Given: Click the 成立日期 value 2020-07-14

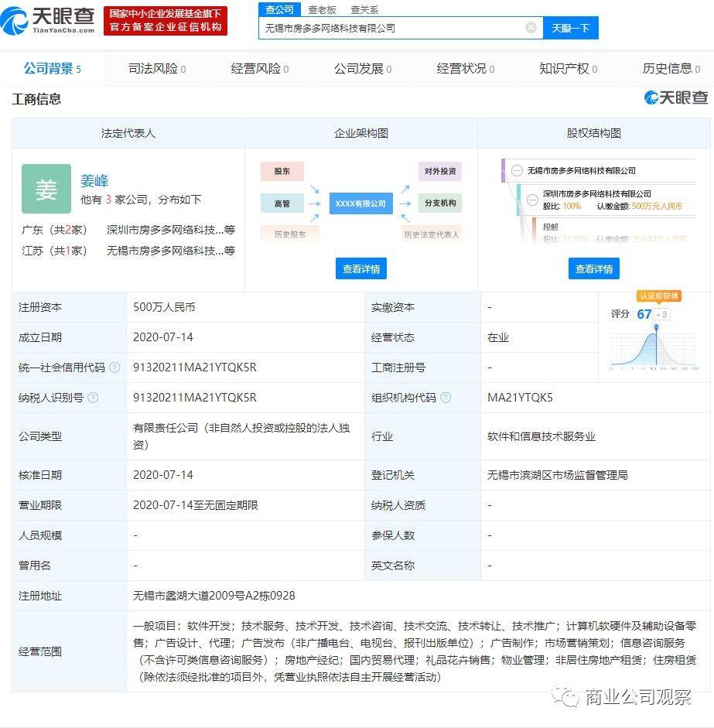Looking at the screenshot, I should point(163,337).
